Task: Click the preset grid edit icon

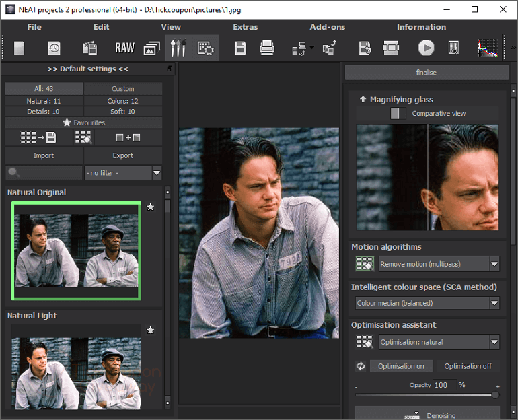Action: point(83,137)
